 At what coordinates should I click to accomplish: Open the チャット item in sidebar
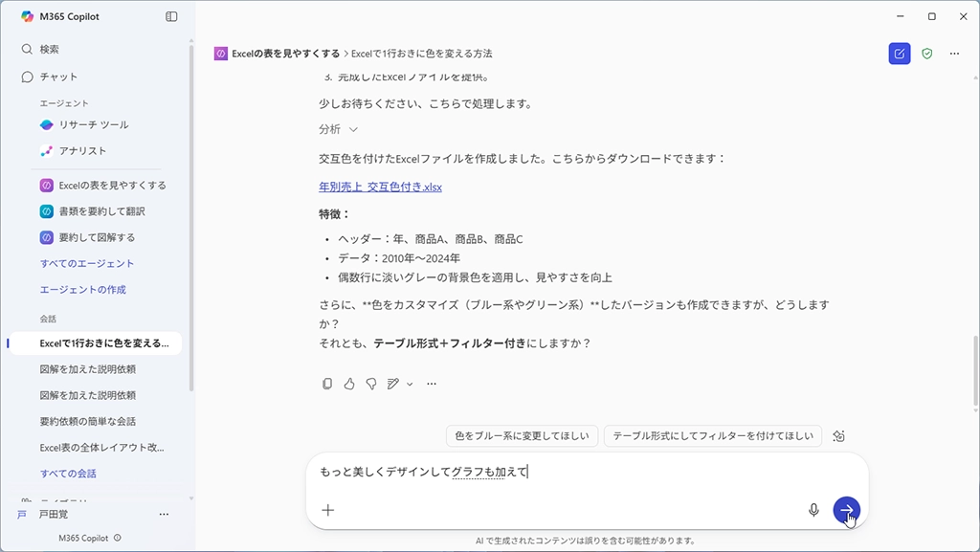coord(58,77)
